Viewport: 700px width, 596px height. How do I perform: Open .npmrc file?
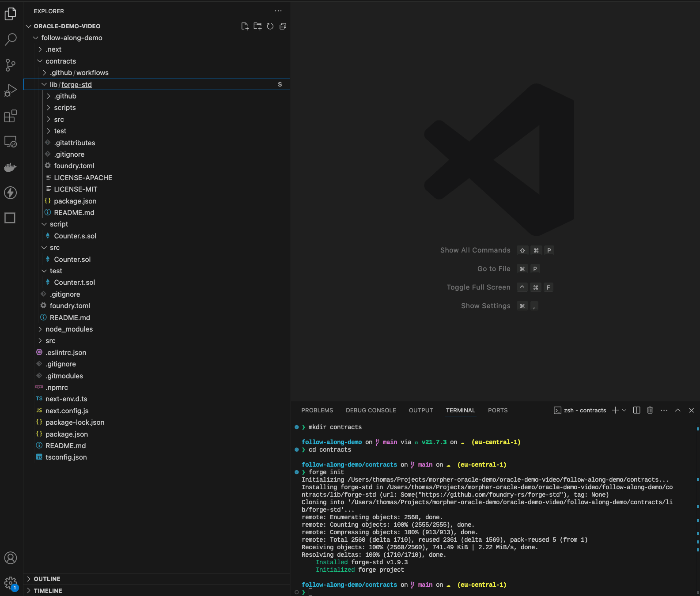click(x=157, y=388)
